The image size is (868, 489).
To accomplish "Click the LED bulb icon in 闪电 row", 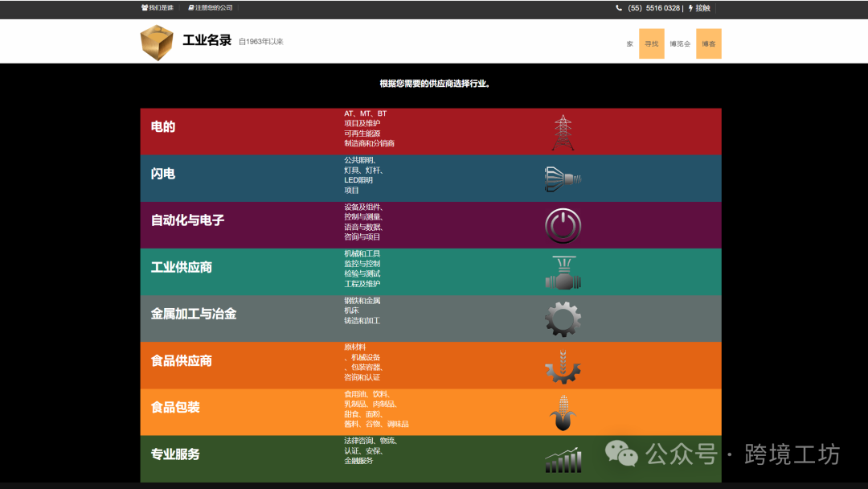I will coord(562,178).
